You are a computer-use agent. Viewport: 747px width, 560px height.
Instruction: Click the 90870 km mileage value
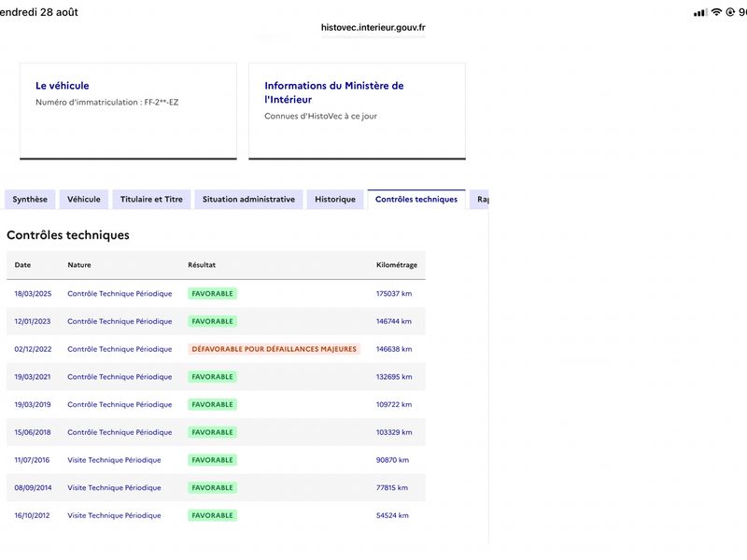pos(392,460)
